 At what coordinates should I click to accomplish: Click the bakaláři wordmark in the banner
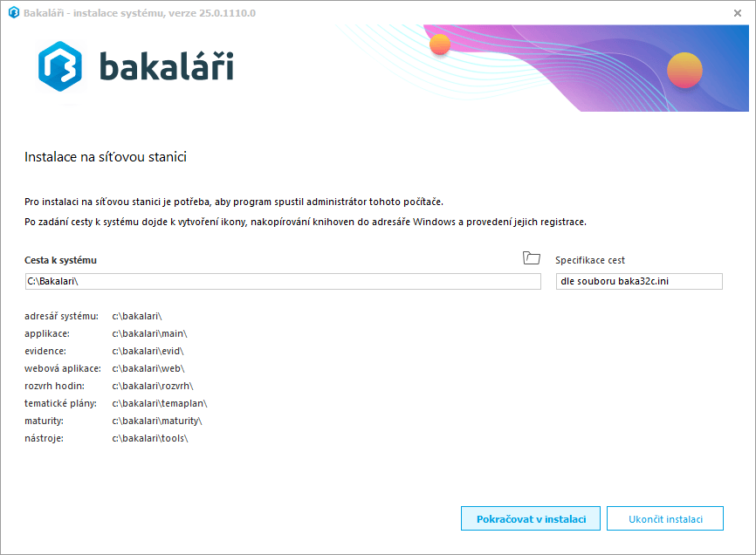166,67
